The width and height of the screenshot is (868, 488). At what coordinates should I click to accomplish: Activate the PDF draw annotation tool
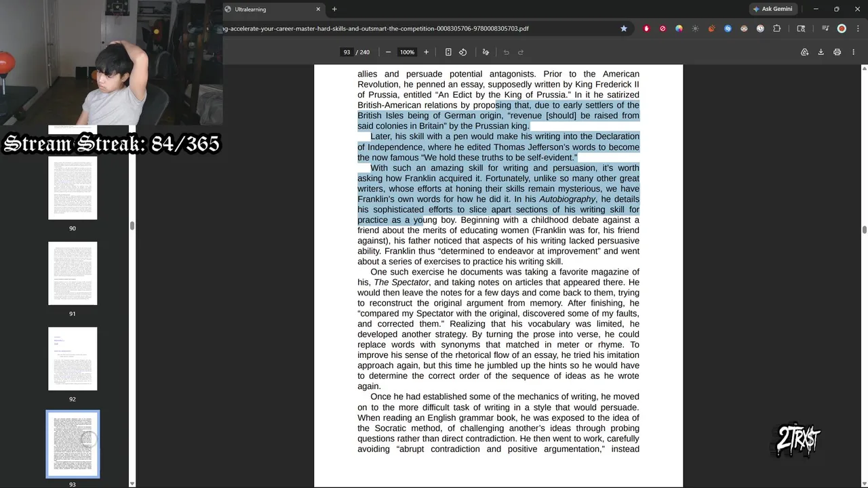[486, 52]
